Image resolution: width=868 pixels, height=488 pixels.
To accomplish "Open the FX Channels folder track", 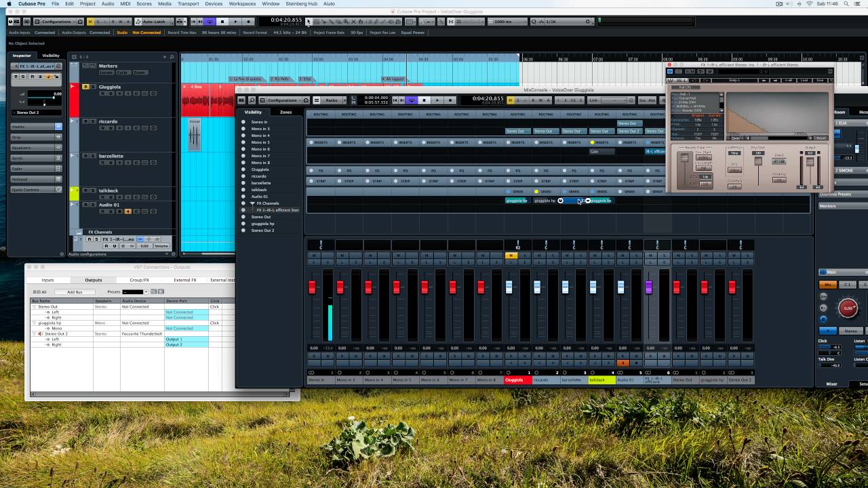I will tap(79, 232).
